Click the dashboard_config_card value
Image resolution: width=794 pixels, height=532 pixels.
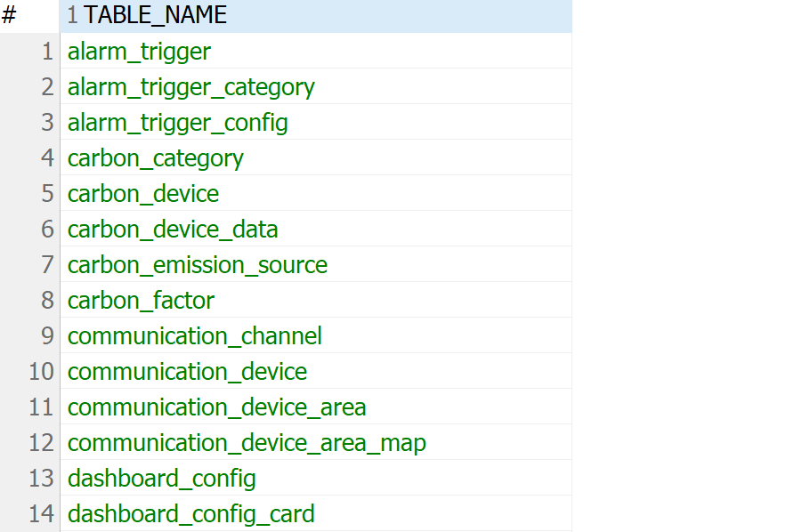click(190, 513)
